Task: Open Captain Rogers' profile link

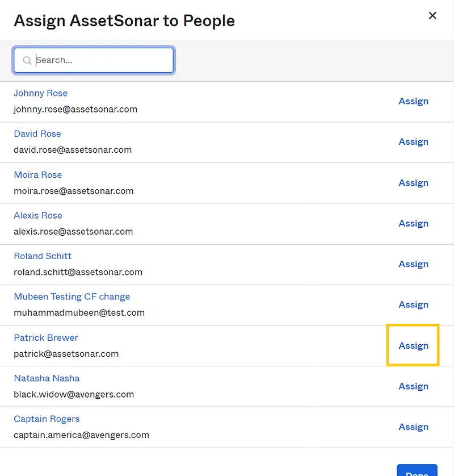Action: (x=47, y=419)
